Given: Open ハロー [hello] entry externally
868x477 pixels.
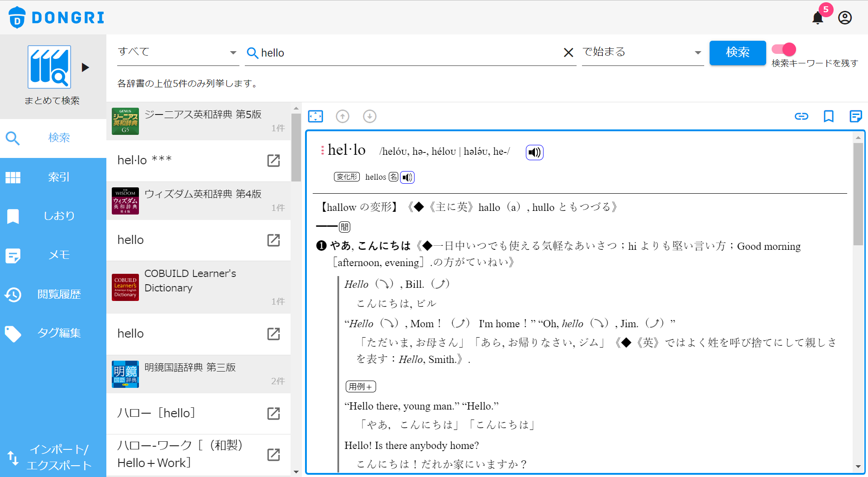Looking at the screenshot, I should click(x=274, y=414).
